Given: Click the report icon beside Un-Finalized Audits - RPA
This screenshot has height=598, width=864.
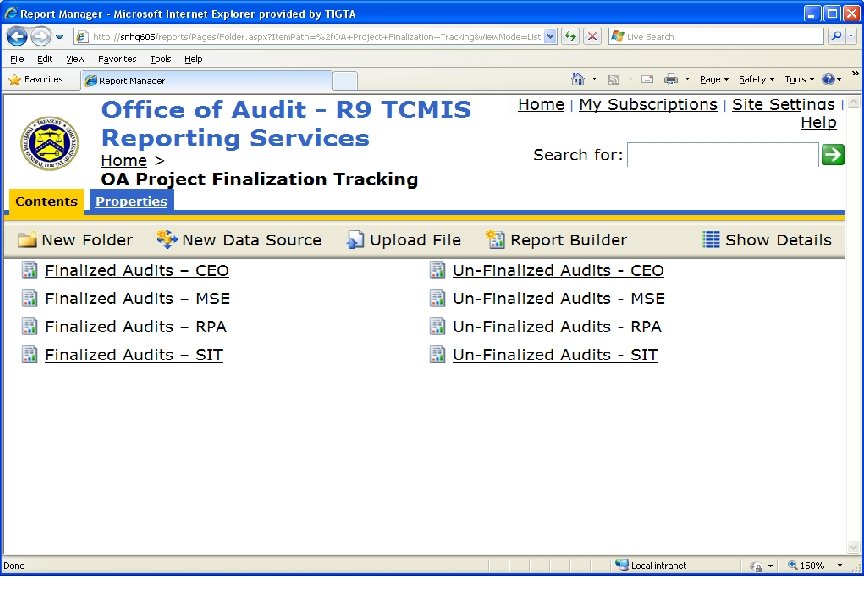Looking at the screenshot, I should 438,326.
